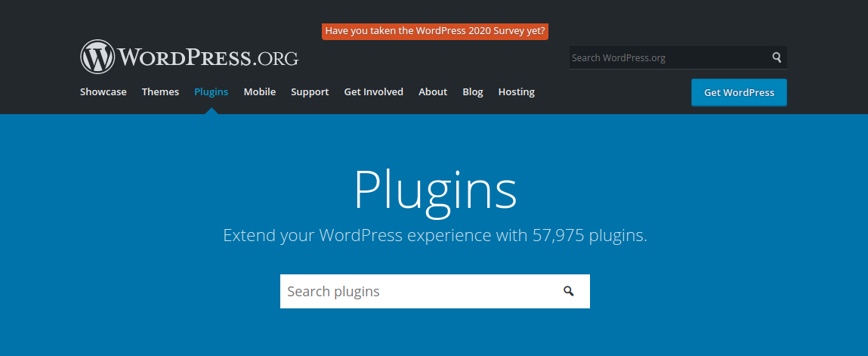Open the Hosting menu item
Image resolution: width=868 pixels, height=356 pixels.
[x=517, y=92]
